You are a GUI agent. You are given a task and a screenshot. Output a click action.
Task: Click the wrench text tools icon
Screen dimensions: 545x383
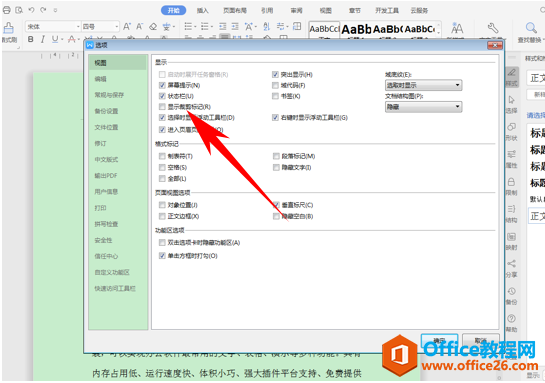point(493,28)
